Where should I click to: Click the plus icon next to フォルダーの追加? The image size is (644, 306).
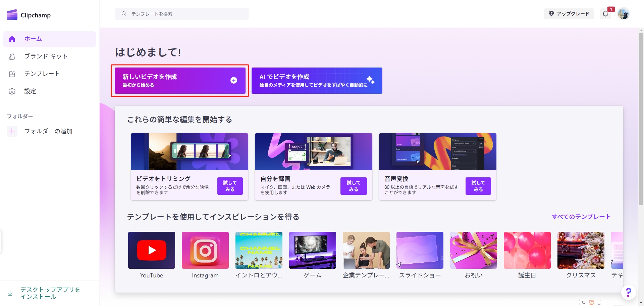[12, 131]
